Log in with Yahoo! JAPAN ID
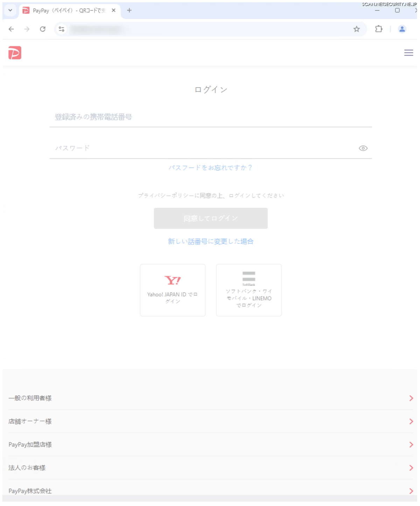This screenshot has height=506, width=420. (x=173, y=290)
